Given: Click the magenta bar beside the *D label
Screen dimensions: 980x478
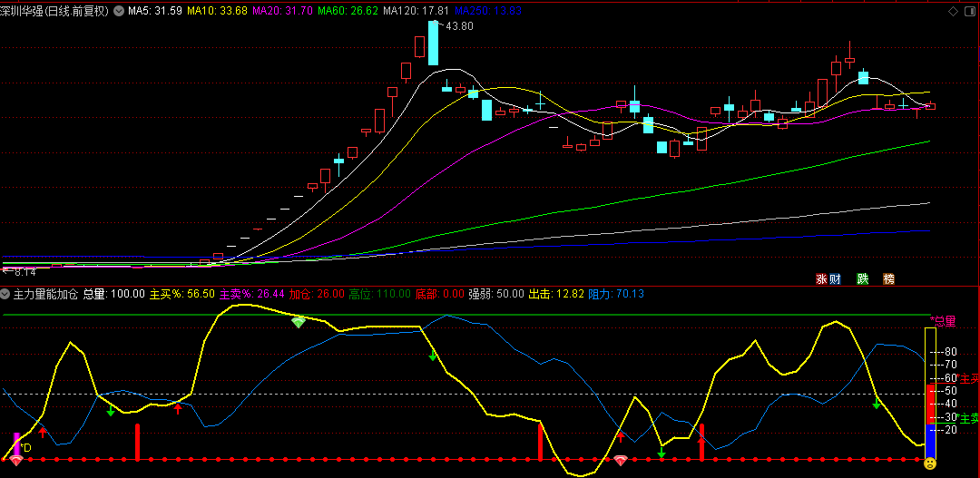Looking at the screenshot, I should point(17,444).
